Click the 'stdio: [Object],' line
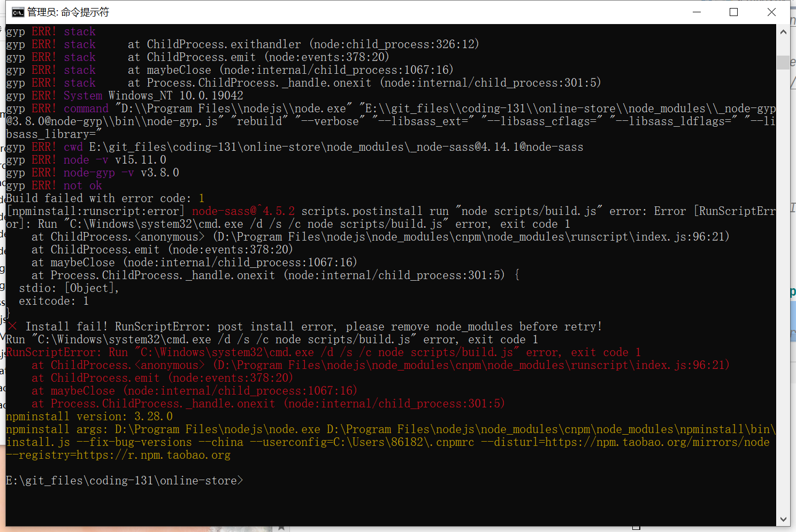The image size is (796, 532). [x=69, y=288]
